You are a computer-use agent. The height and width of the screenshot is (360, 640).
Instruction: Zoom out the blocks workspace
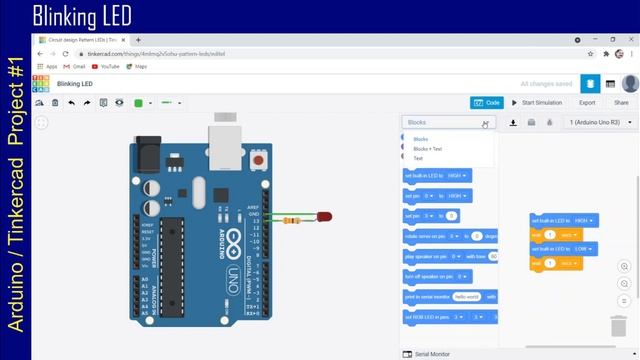tap(624, 284)
